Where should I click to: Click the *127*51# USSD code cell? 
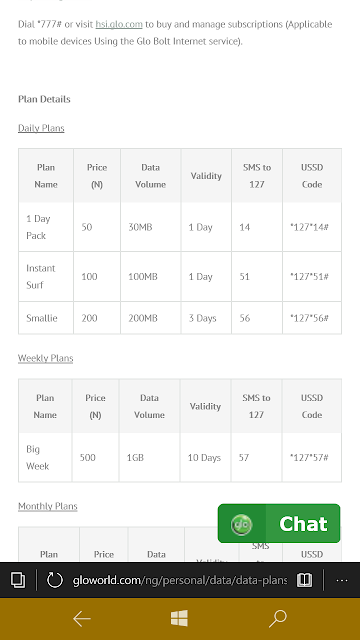coord(312,277)
